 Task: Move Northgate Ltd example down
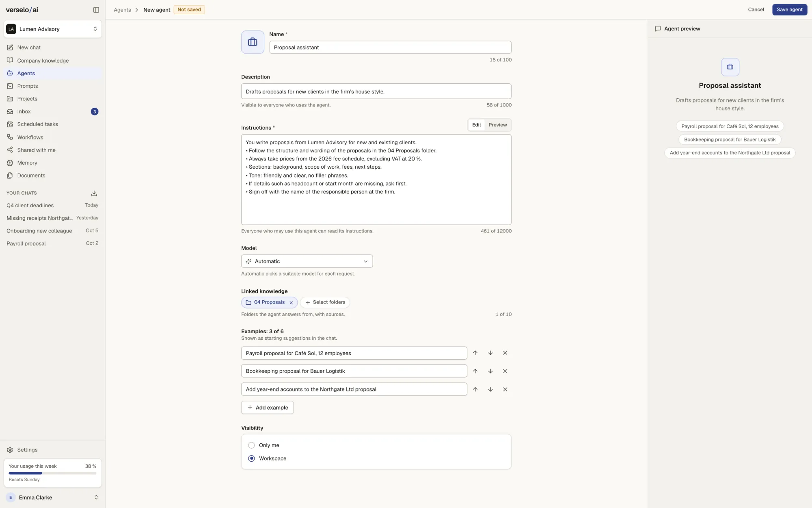point(490,389)
